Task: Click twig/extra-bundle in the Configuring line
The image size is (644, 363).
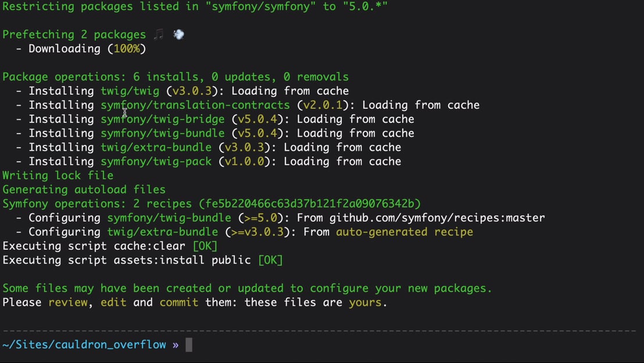Action: click(162, 232)
